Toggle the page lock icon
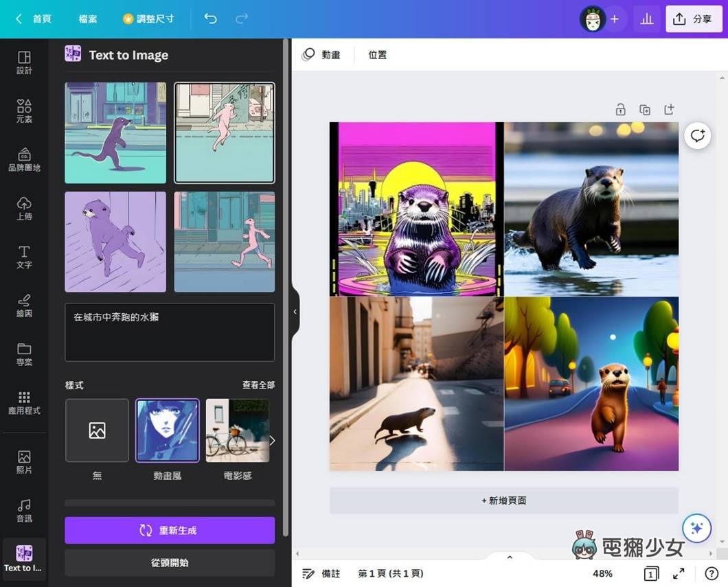This screenshot has height=587, width=728. point(619,109)
